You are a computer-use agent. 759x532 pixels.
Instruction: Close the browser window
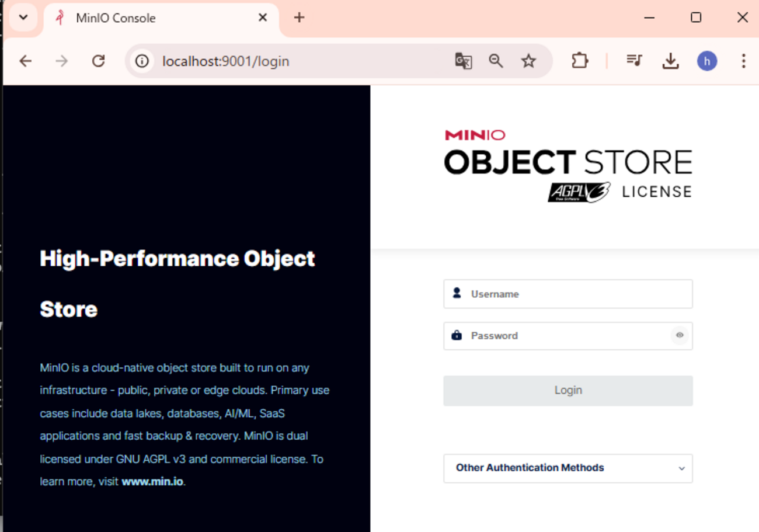[x=743, y=18]
